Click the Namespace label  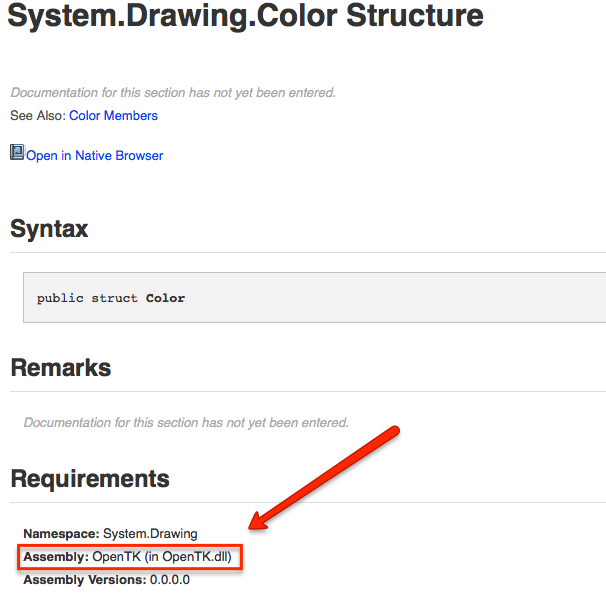tap(61, 534)
